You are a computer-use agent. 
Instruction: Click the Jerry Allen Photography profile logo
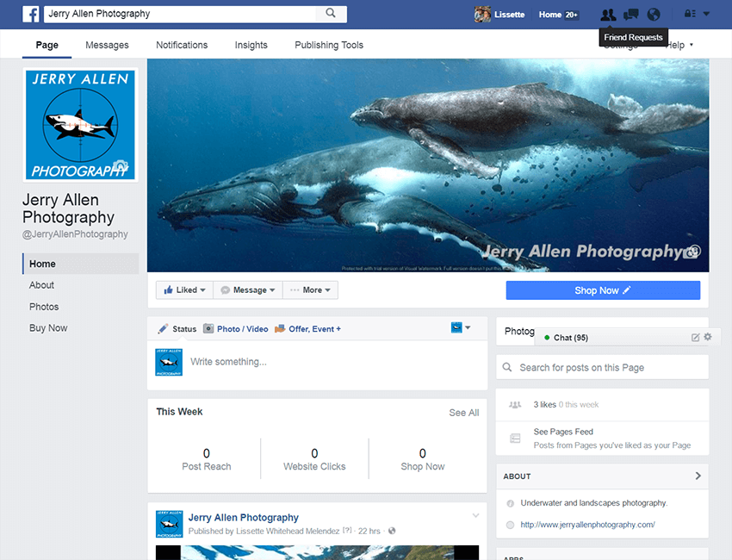point(80,124)
